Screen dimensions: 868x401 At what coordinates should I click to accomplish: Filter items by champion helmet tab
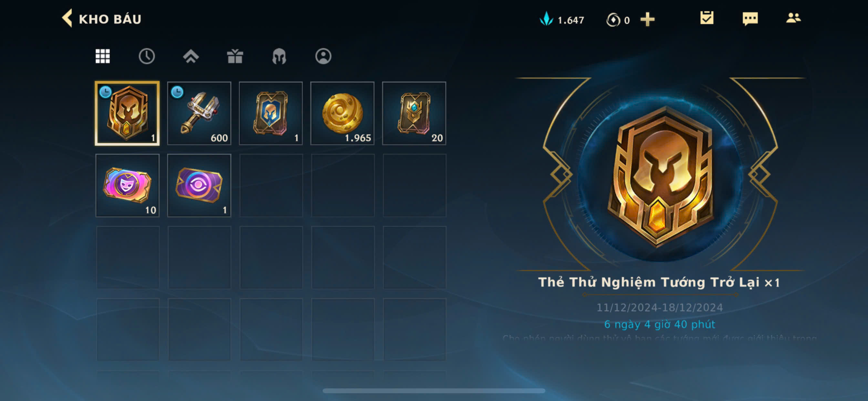[279, 56]
